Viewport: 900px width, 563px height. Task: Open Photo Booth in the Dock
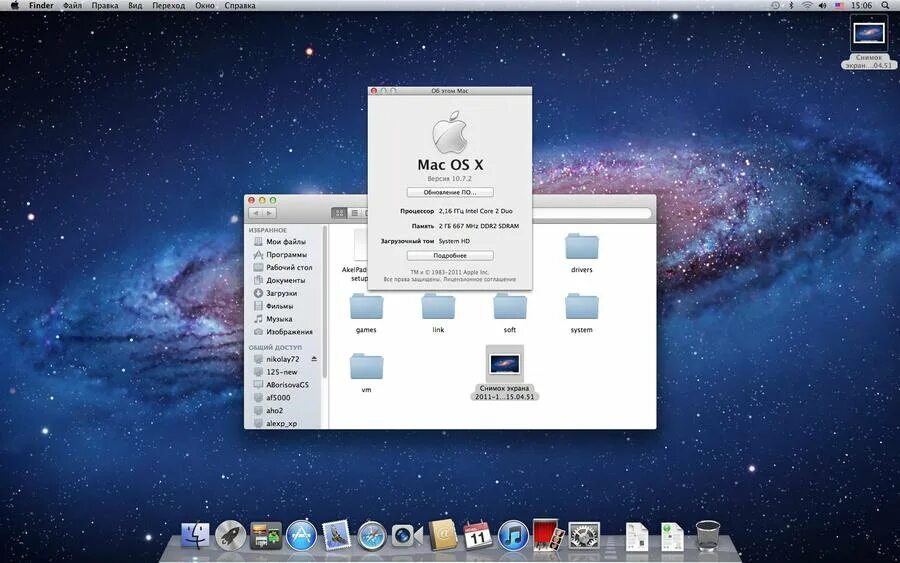[548, 535]
